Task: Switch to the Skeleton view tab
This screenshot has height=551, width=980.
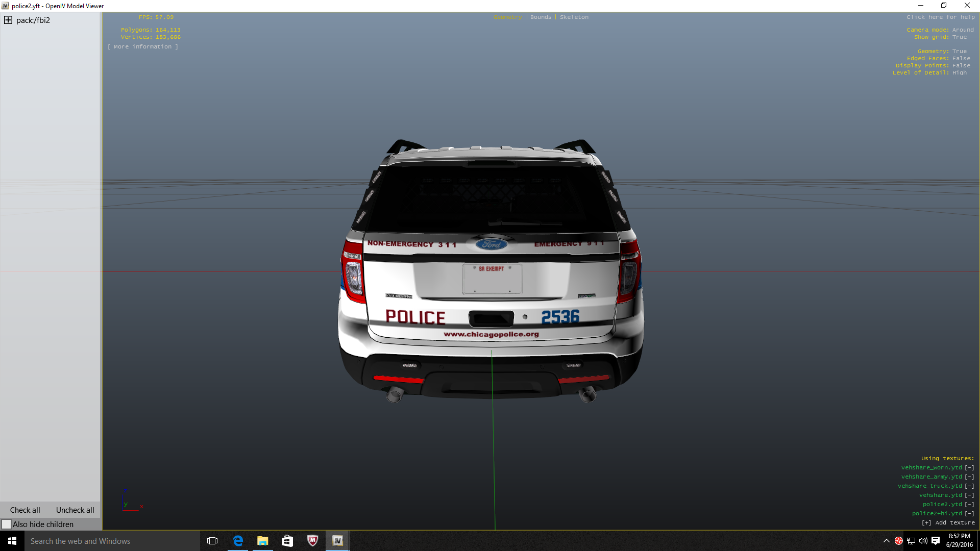Action: (574, 17)
